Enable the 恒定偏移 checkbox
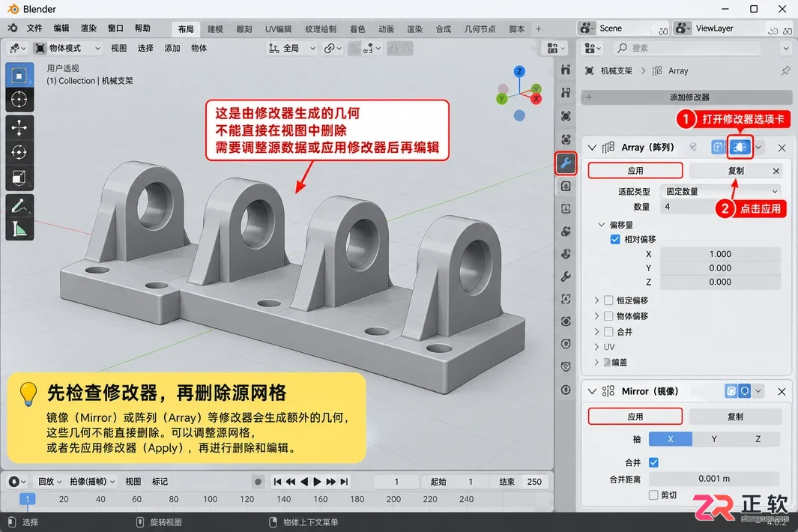The width and height of the screenshot is (798, 532). tap(608, 300)
